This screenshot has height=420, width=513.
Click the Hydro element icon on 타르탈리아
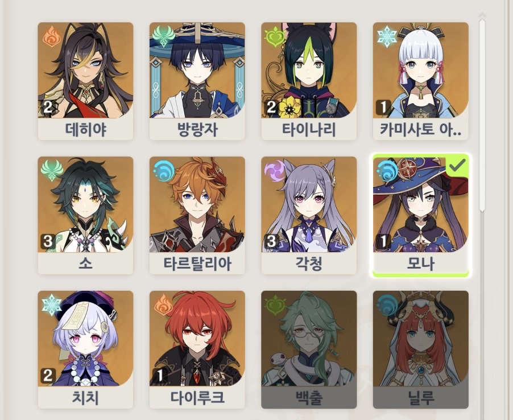tap(164, 171)
